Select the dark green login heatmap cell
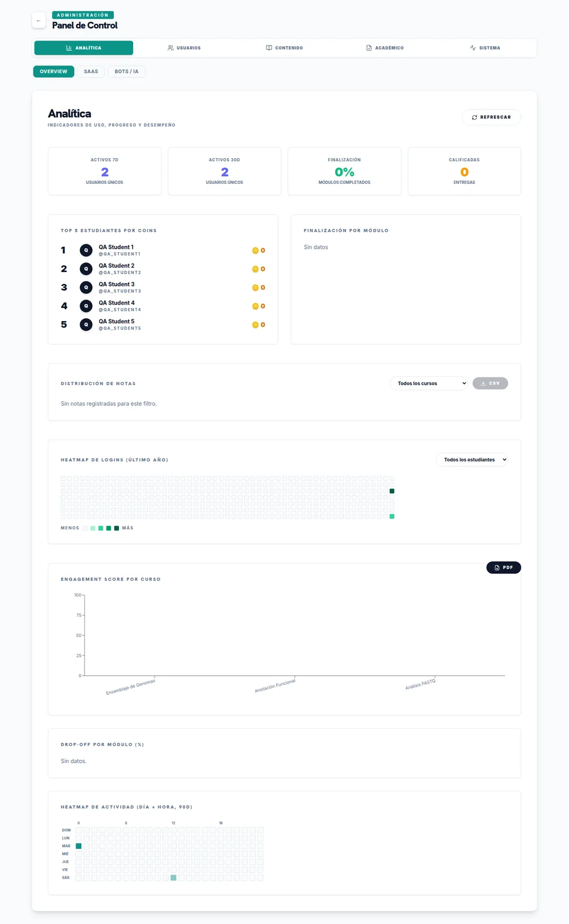This screenshot has height=924, width=569. pyautogui.click(x=391, y=491)
